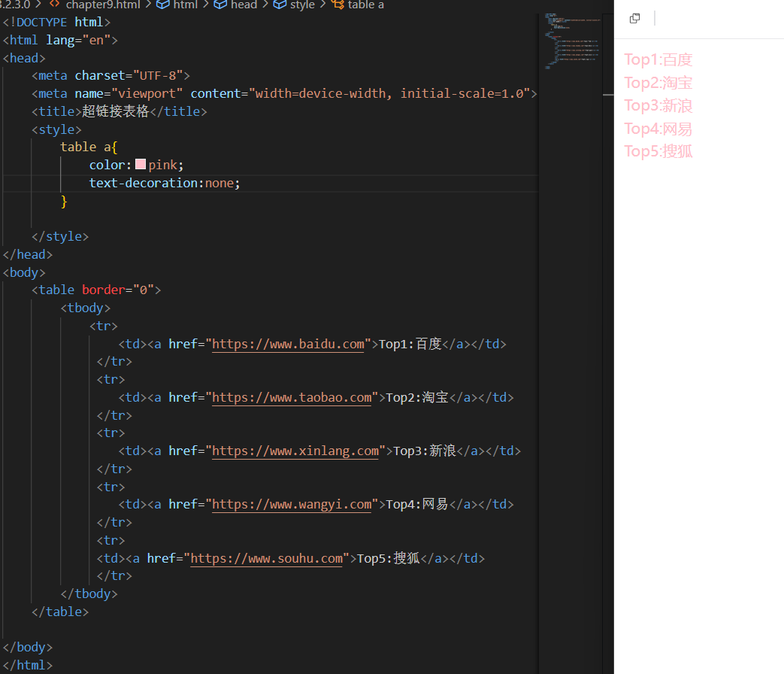Open the Top4:网易 preview link

(x=658, y=129)
